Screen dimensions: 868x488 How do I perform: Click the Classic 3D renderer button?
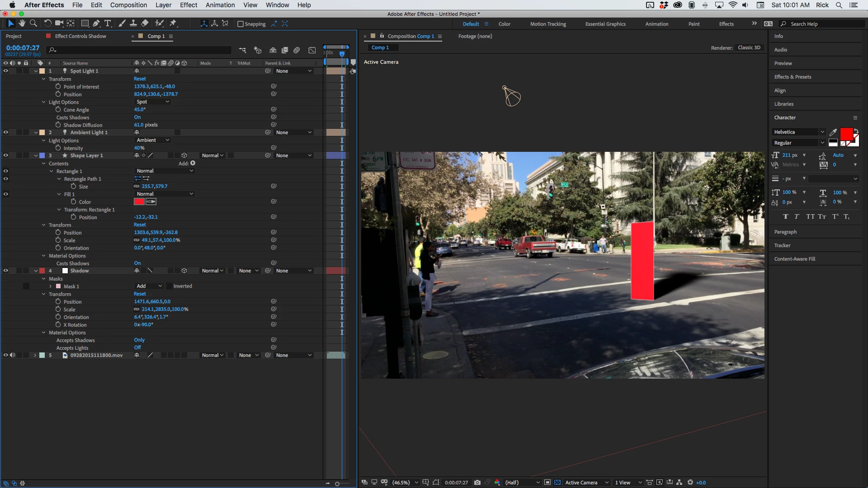point(749,48)
